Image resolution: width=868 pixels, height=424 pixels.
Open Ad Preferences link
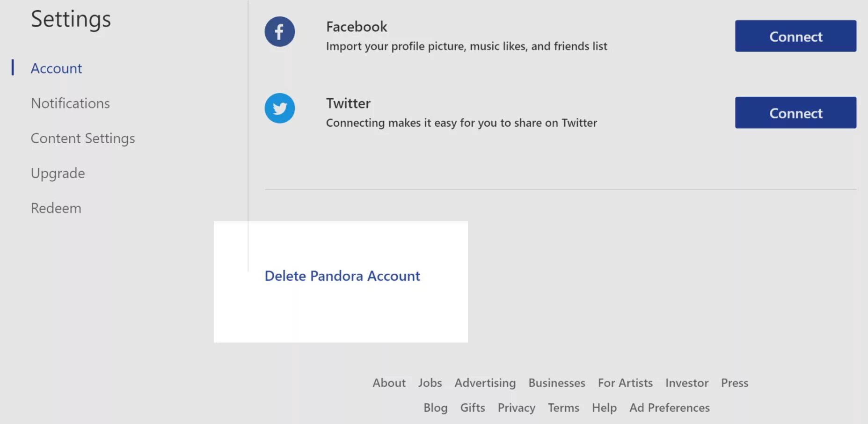[x=669, y=408]
